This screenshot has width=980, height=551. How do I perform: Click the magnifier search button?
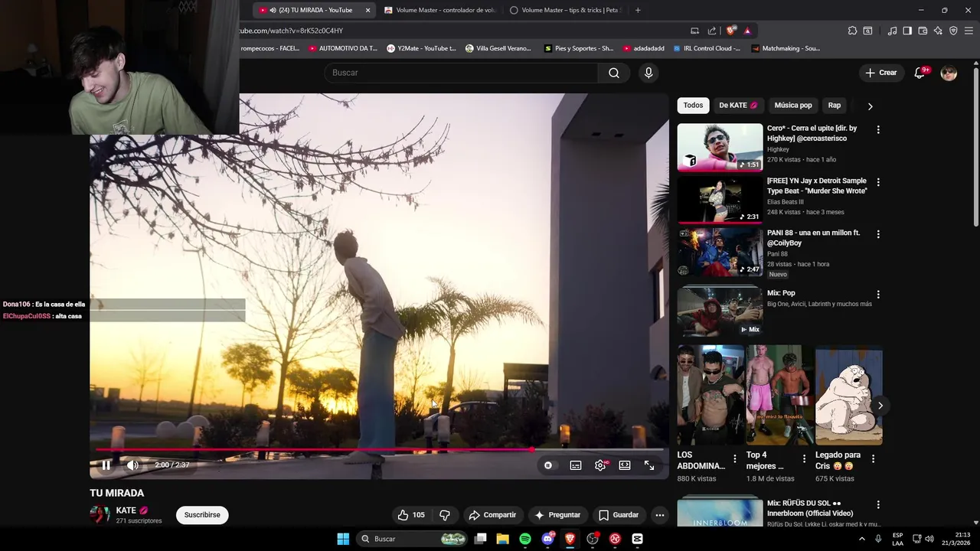pyautogui.click(x=614, y=73)
